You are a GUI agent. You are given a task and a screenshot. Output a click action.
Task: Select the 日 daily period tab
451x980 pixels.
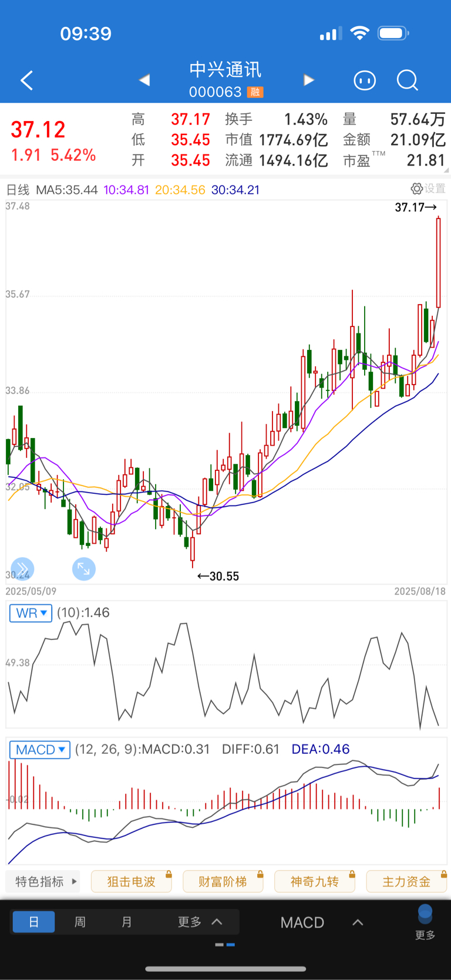coord(33,922)
